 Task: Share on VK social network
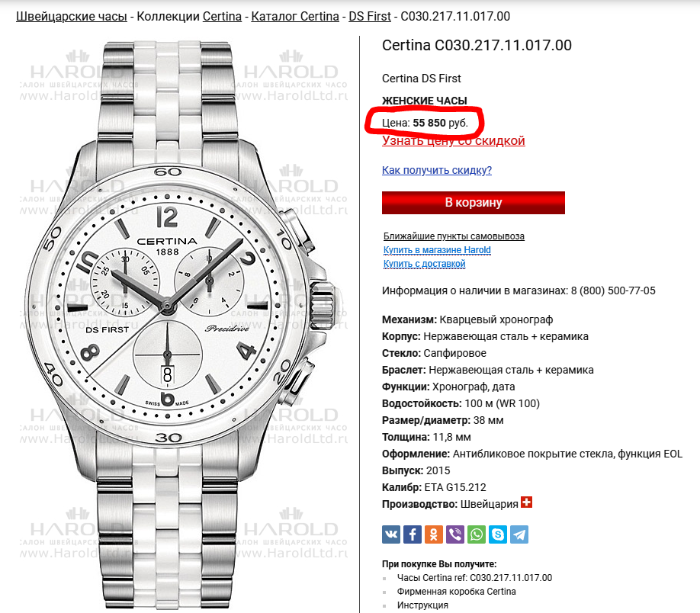(x=391, y=534)
